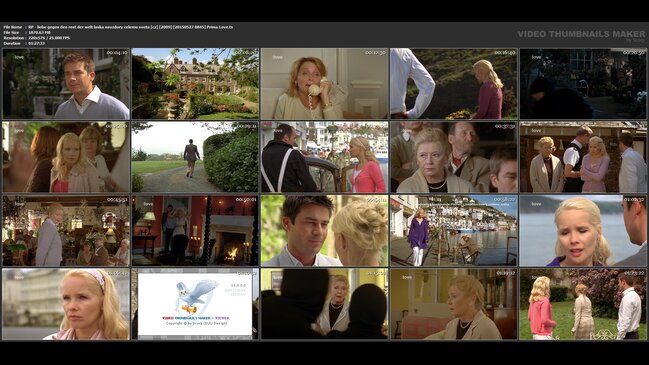This screenshot has width=649, height=365.
Task: Open thumbnail of man in lavender sweater
Action: (66, 84)
